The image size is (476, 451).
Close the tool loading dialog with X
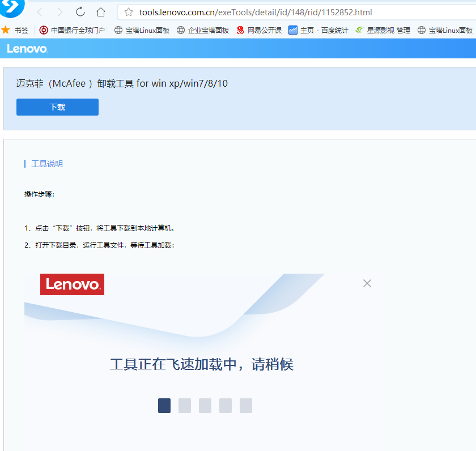(367, 283)
